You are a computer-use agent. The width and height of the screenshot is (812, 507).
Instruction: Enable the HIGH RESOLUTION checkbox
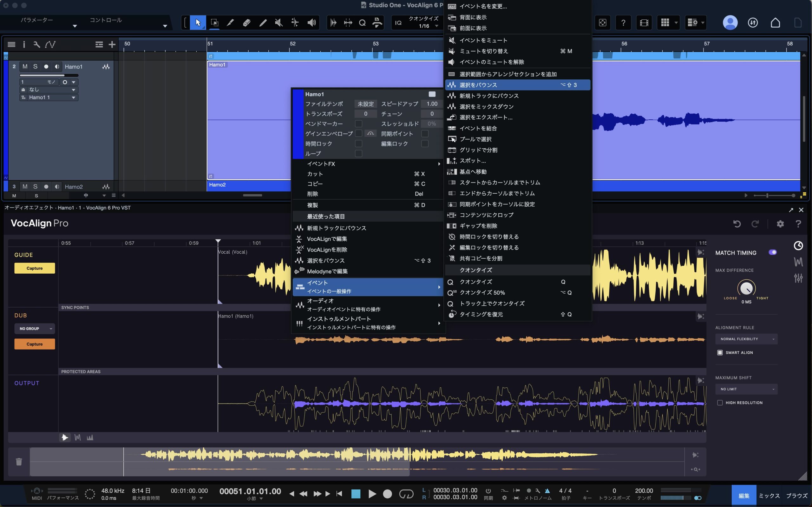click(720, 403)
